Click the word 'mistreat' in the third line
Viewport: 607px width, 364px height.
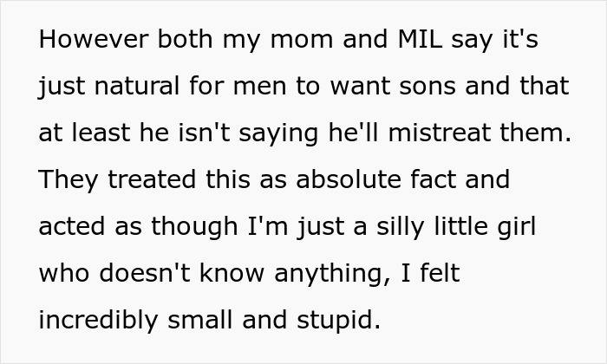point(440,133)
